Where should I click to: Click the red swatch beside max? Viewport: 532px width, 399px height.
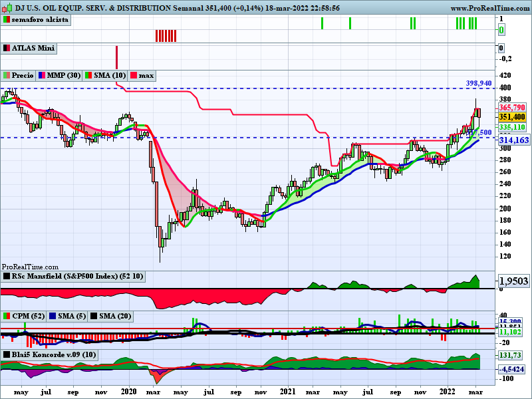(x=134, y=75)
